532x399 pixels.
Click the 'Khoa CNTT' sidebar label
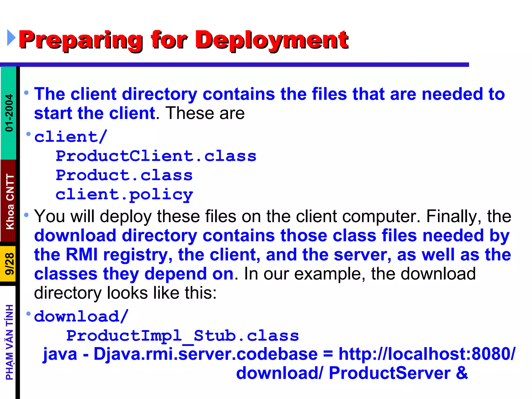click(10, 202)
